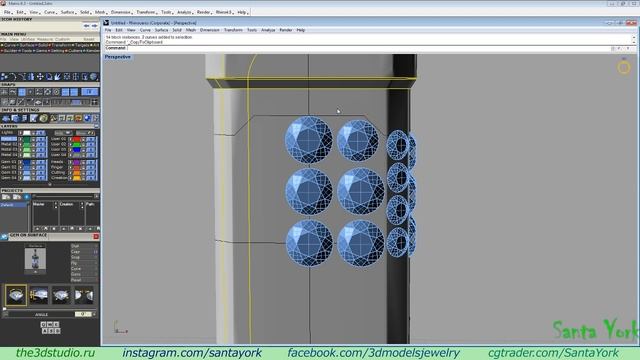Expand layers list with bottom arrow
This screenshot has width=640, height=360.
click(x=50, y=184)
